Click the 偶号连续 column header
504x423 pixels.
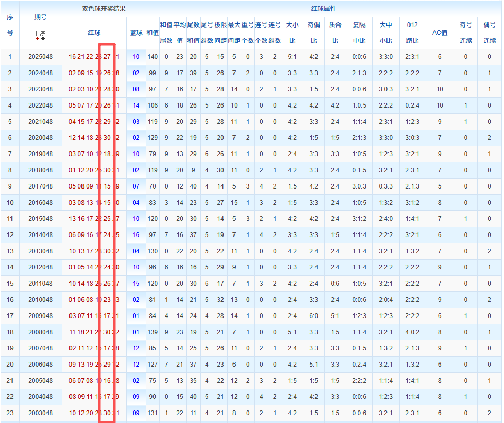[489, 32]
